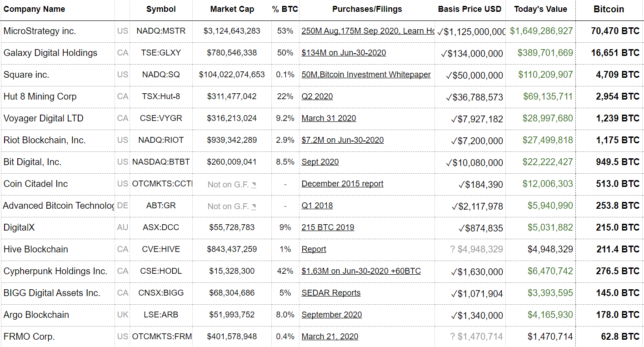Click the Market Cap column header
Screen dimensions: 644x347
[x=232, y=9]
